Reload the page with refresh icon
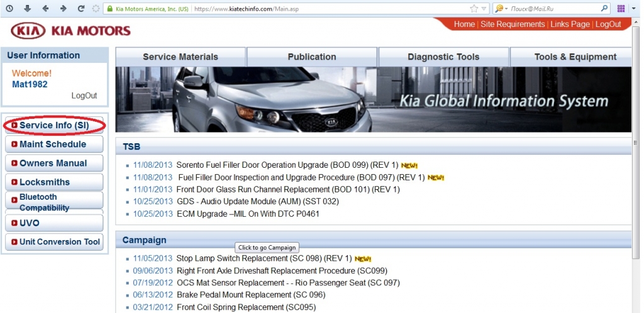 (x=81, y=9)
